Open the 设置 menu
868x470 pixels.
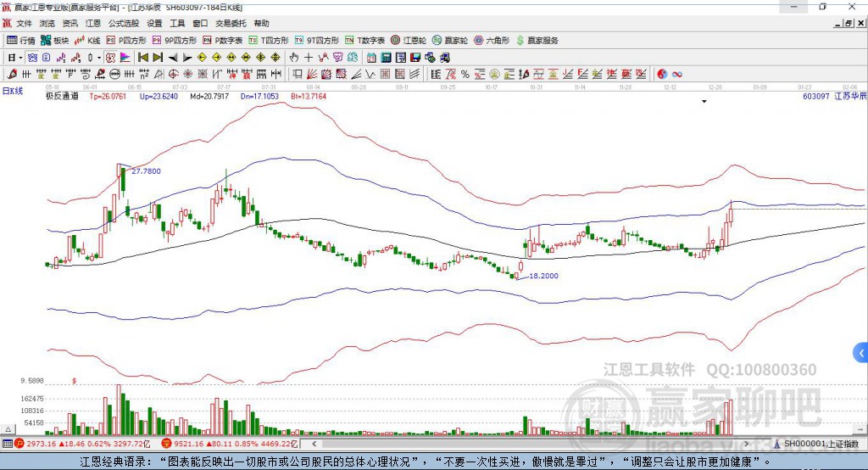click(x=154, y=23)
